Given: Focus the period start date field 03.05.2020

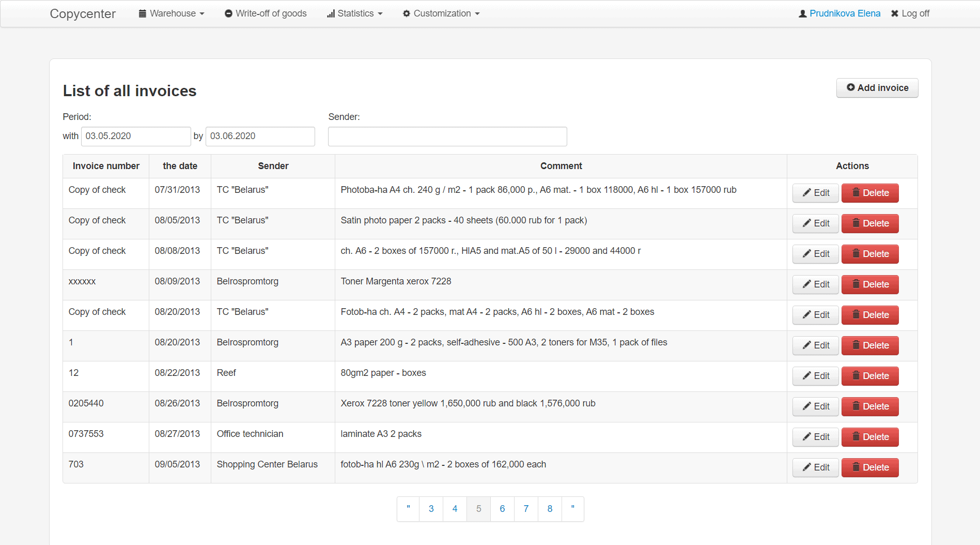Looking at the screenshot, I should (x=136, y=137).
